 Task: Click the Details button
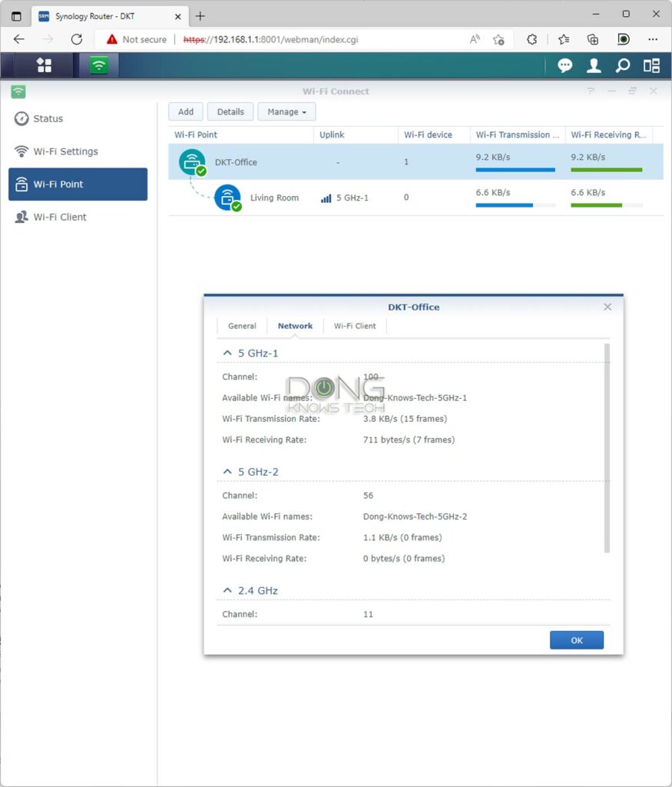pyautogui.click(x=230, y=112)
